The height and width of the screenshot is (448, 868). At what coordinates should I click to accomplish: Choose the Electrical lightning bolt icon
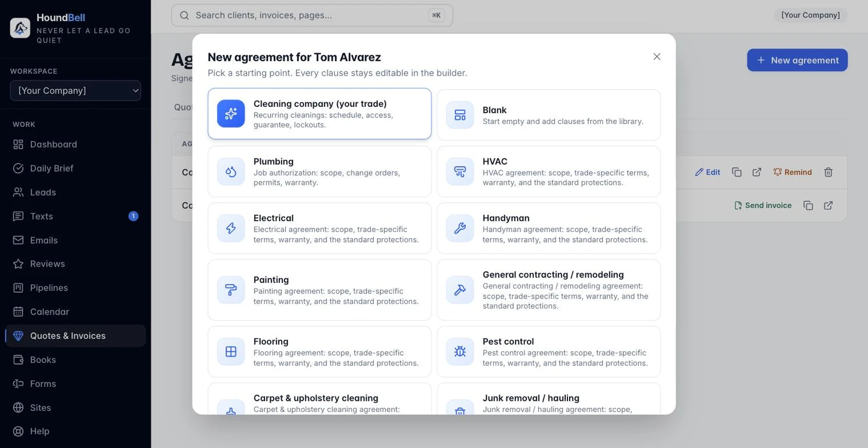point(231,228)
